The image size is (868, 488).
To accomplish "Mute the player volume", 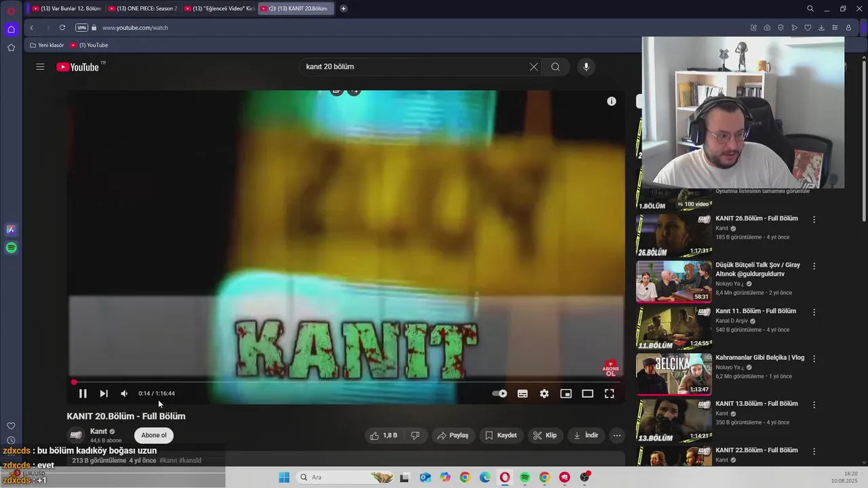I will point(124,393).
